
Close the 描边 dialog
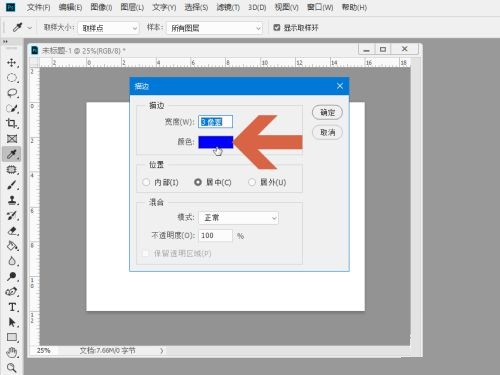(x=340, y=86)
